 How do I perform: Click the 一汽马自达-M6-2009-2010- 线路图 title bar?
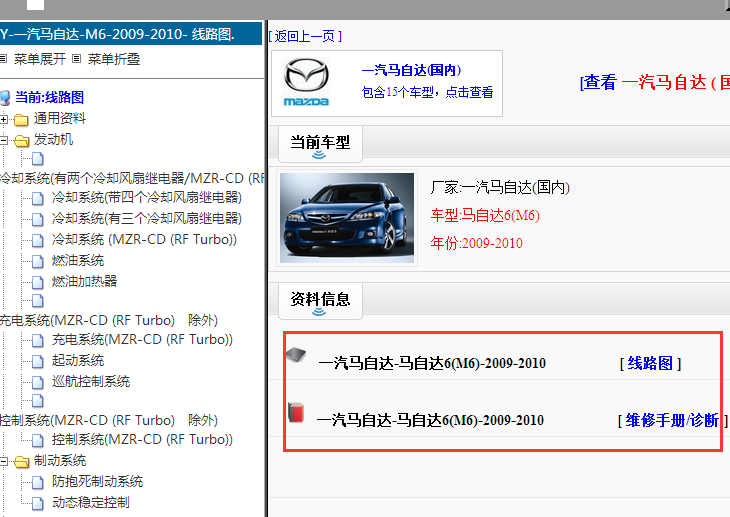pos(131,34)
